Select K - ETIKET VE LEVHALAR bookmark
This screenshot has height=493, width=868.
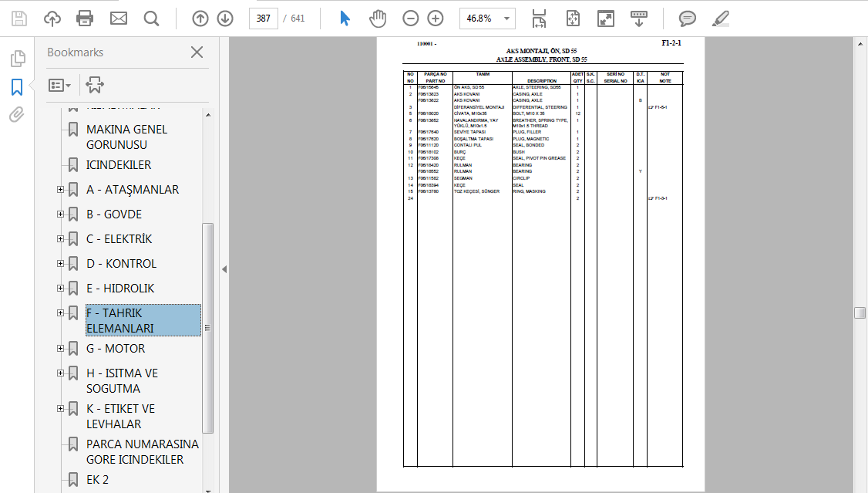pos(121,417)
